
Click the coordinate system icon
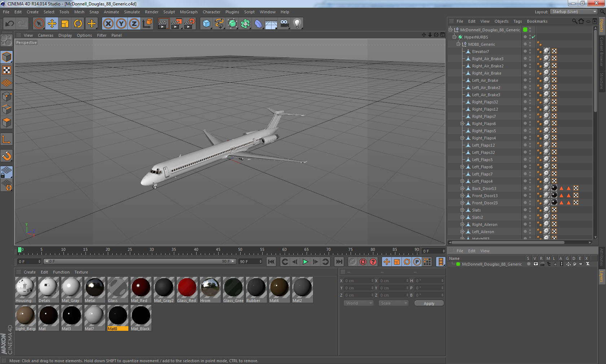(x=147, y=24)
